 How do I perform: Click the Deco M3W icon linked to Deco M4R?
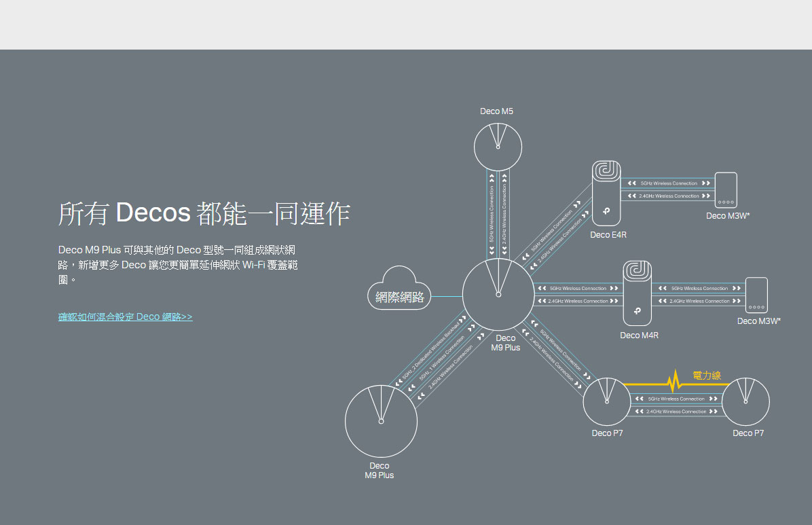pos(756,295)
